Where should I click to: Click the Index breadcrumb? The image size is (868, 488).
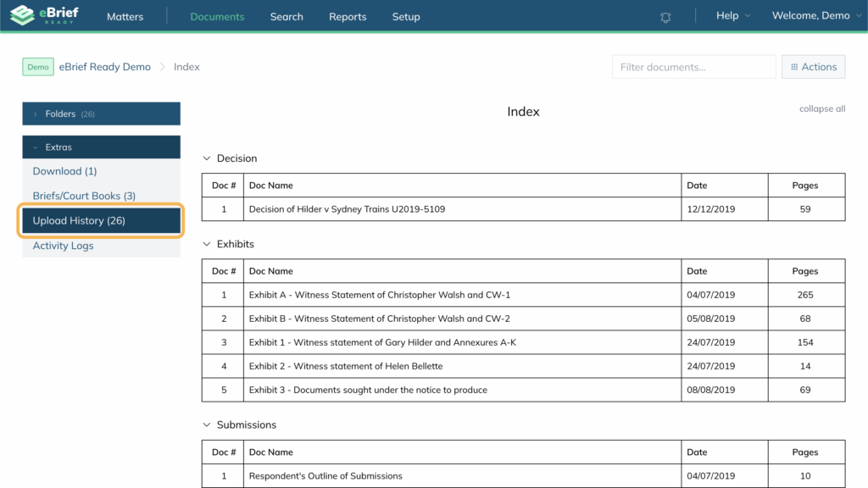coord(186,67)
